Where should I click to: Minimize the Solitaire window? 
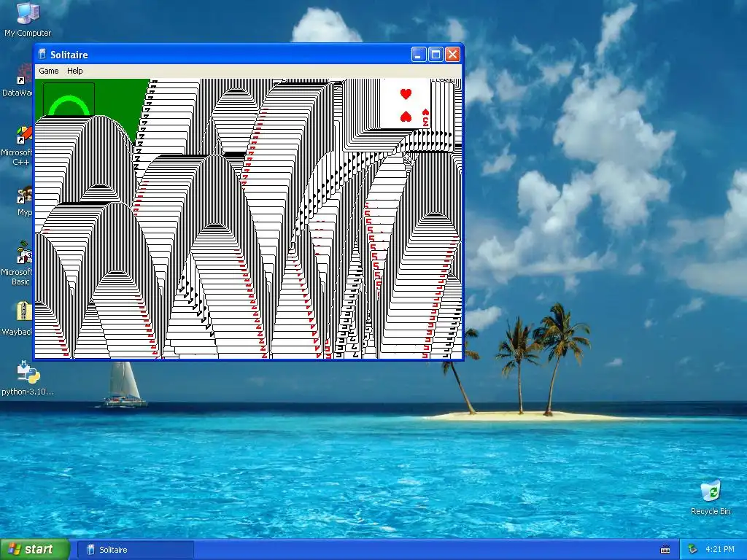pyautogui.click(x=418, y=54)
